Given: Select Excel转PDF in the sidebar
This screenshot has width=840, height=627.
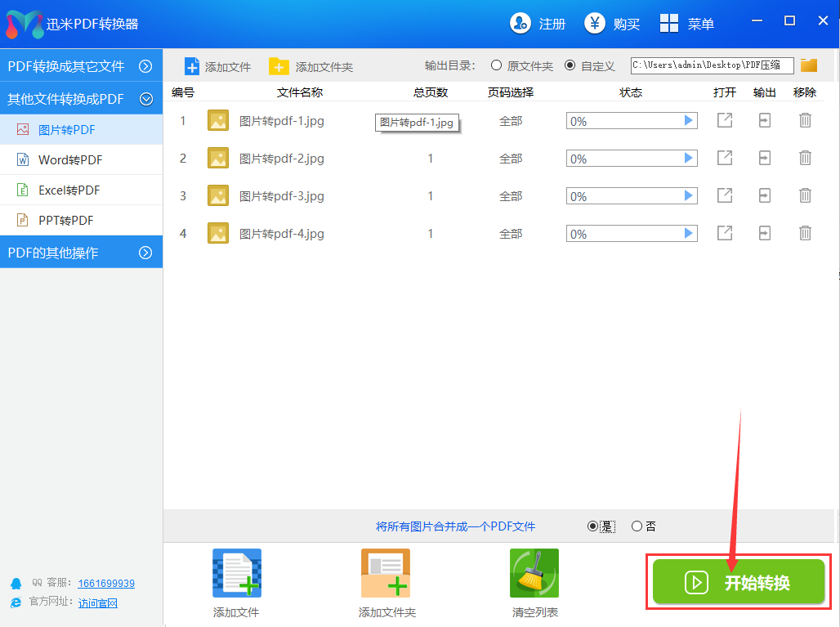Looking at the screenshot, I should click(69, 190).
